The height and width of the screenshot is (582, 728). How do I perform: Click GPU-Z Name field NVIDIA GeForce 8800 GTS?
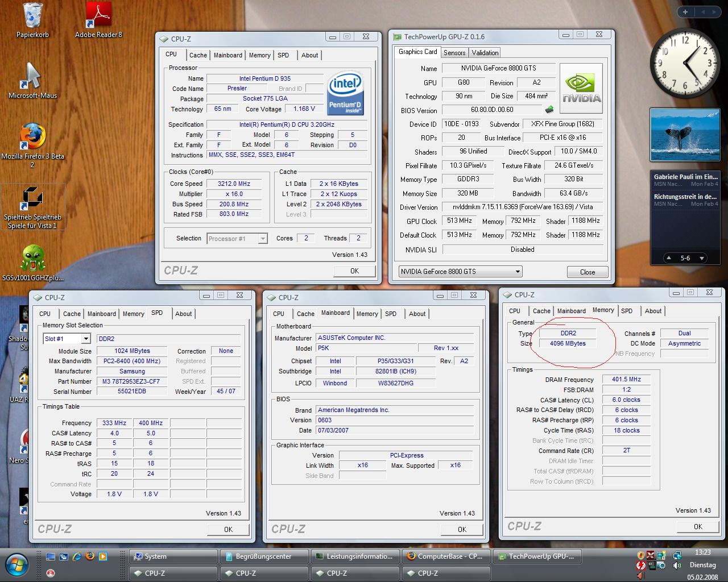498,68
